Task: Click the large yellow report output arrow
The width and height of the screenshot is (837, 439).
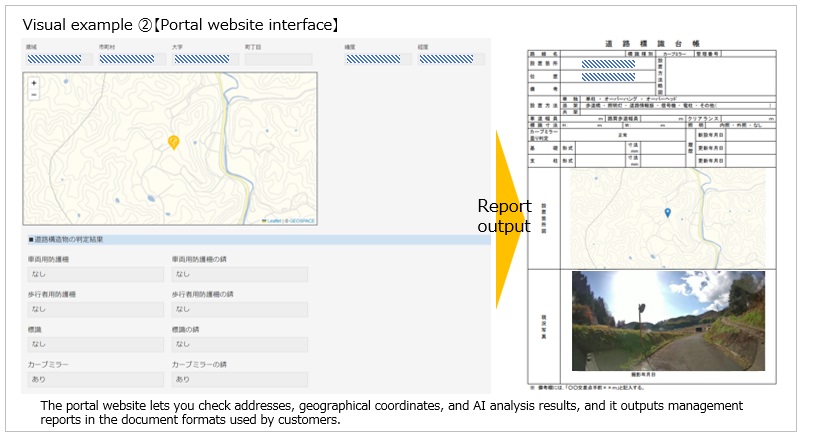Action: [508, 218]
